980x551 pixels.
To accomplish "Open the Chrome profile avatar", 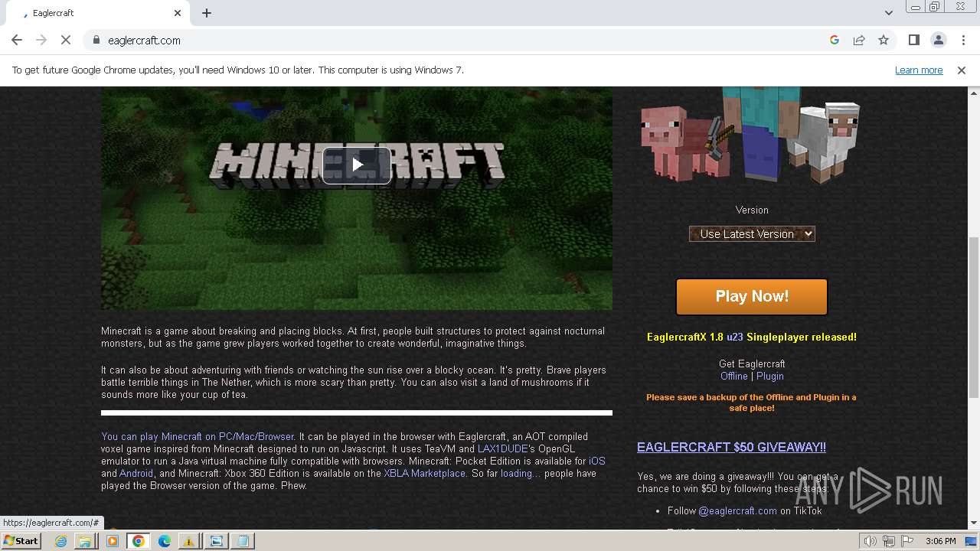I will [x=938, y=40].
